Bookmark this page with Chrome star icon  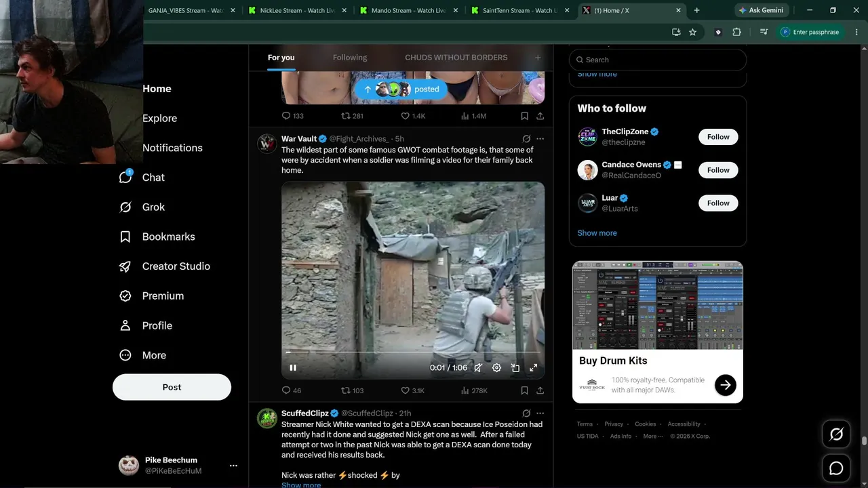click(x=692, y=32)
